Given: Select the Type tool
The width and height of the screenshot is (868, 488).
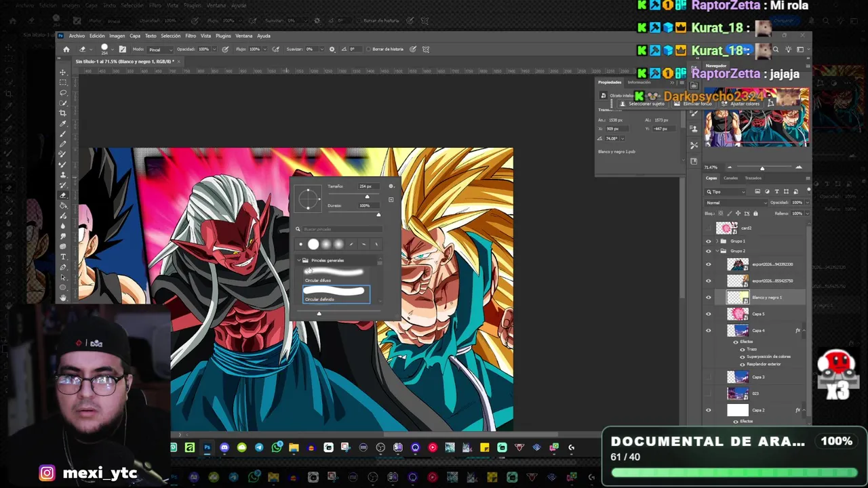Looking at the screenshot, I should [x=63, y=257].
